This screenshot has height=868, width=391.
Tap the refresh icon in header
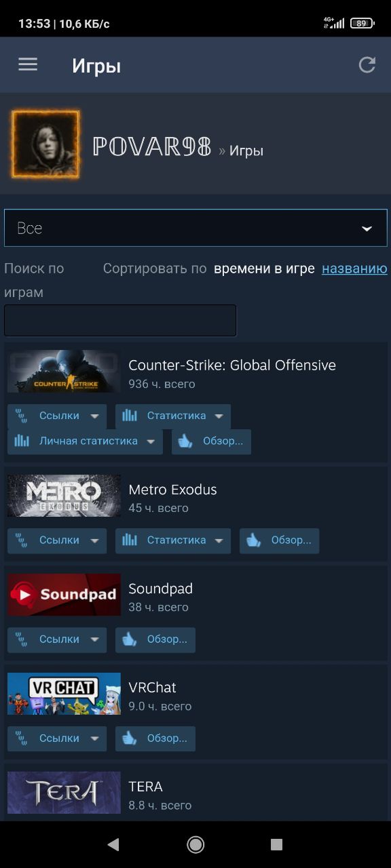point(367,65)
